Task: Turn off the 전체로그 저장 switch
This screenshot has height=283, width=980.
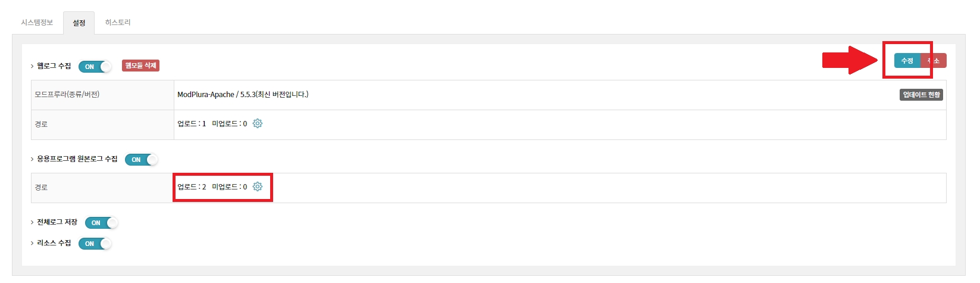Action: (102, 223)
